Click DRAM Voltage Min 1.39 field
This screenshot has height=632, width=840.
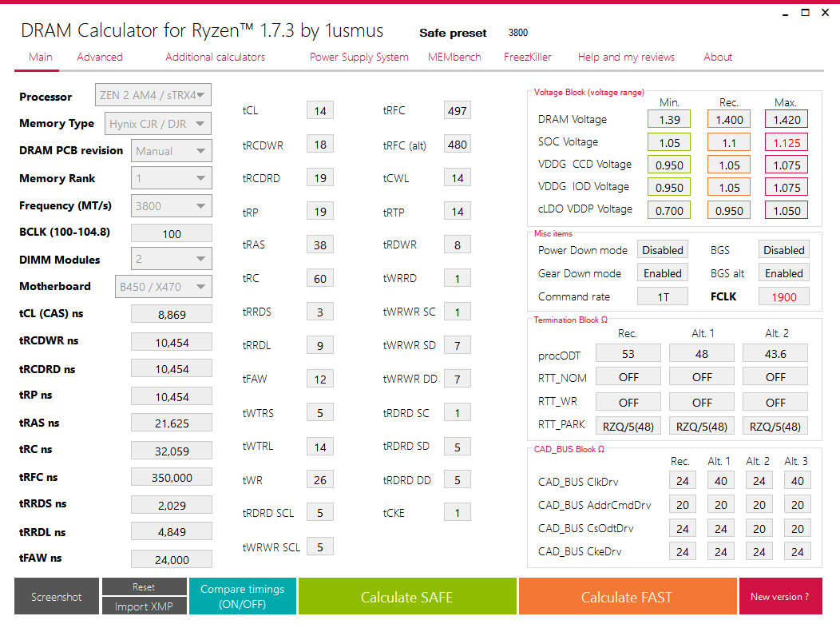[669, 119]
